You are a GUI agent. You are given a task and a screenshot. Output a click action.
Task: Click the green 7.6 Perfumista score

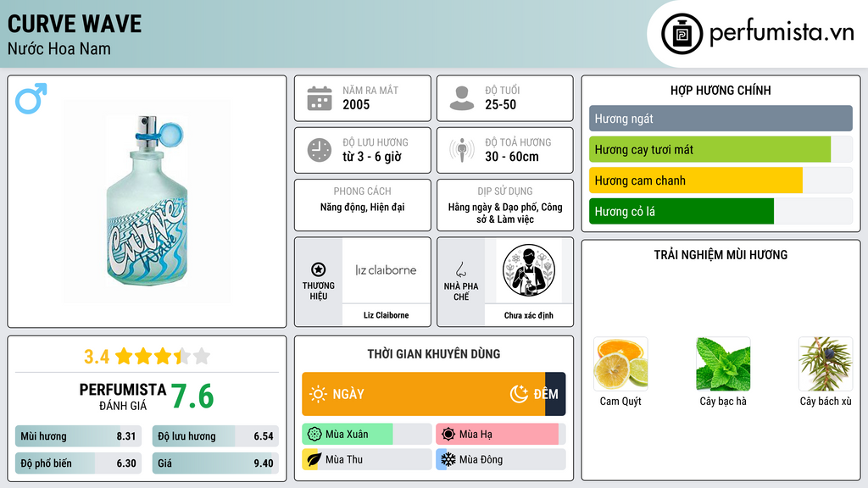[192, 396]
